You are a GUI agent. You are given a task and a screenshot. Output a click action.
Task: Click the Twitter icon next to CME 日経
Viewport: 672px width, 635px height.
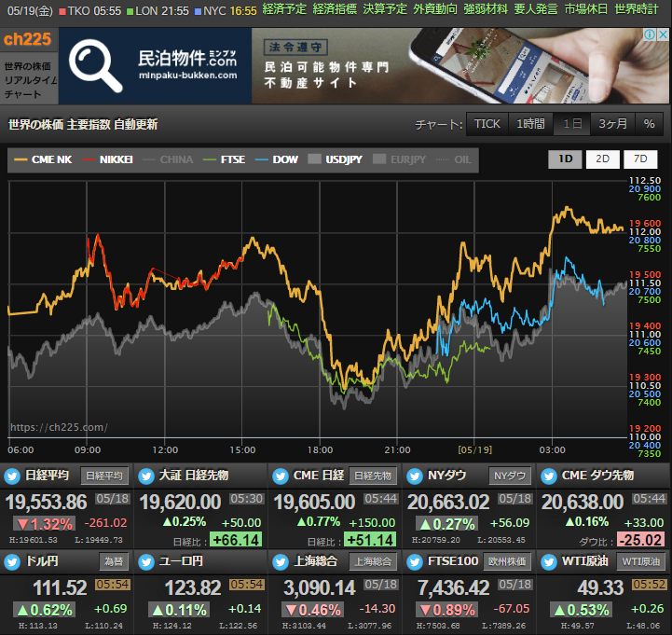click(x=281, y=476)
